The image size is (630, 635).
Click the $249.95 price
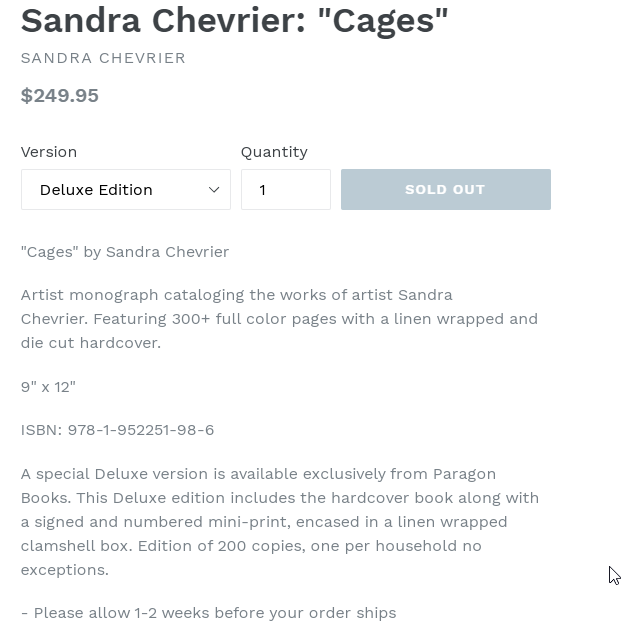(60, 96)
